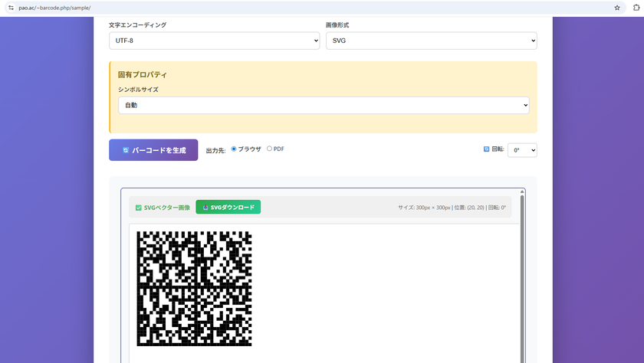
Task: Open the 文字エンコーディング UTF-8 dropdown
Action: (x=214, y=41)
